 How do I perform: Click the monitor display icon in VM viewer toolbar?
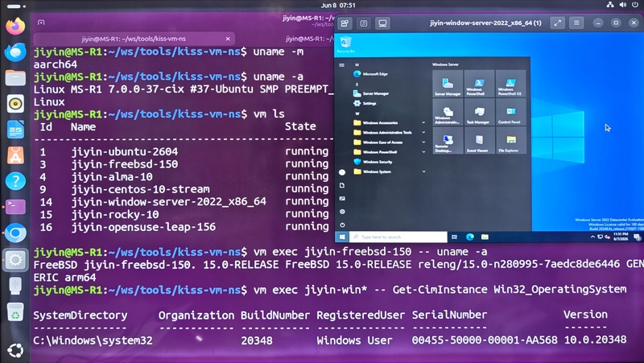(x=382, y=23)
